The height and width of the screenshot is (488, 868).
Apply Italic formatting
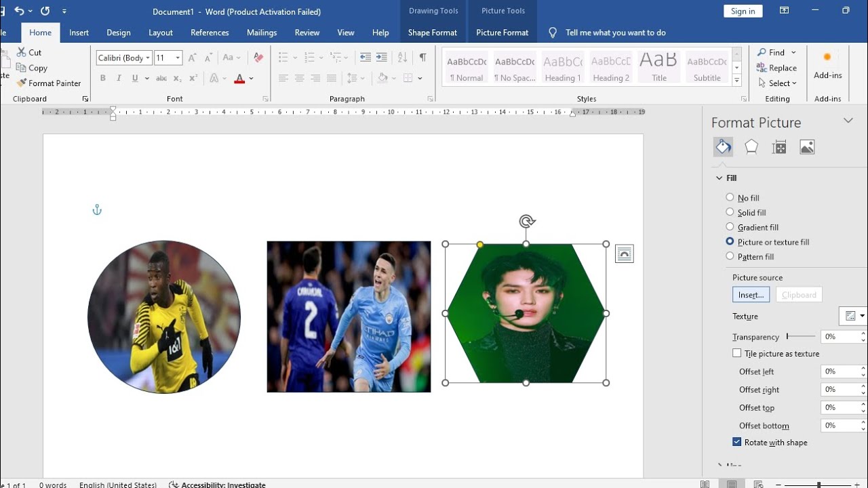(x=119, y=79)
